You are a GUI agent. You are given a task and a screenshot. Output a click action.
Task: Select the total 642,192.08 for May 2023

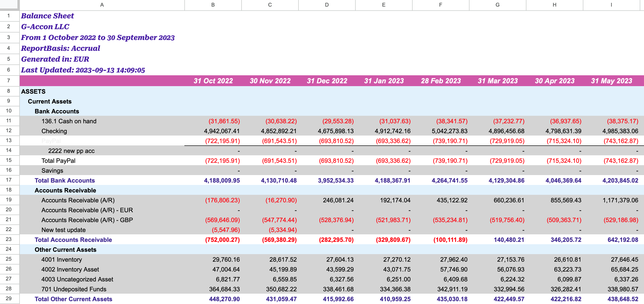[623, 240]
